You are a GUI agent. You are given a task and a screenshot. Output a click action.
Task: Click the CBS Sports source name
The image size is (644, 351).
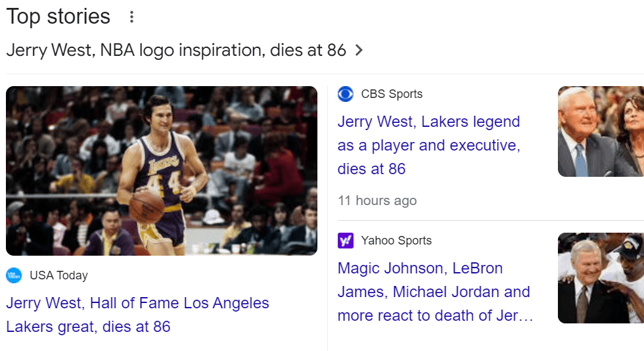tap(392, 94)
